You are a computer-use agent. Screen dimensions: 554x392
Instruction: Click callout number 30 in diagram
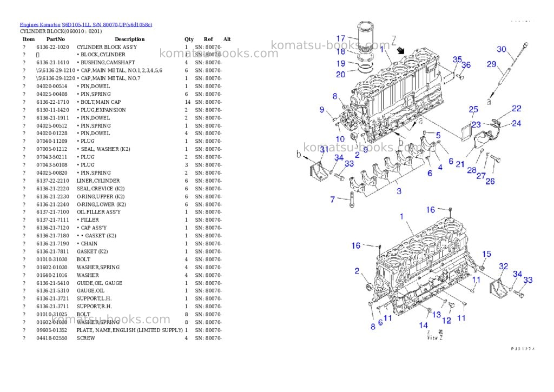click(502, 49)
